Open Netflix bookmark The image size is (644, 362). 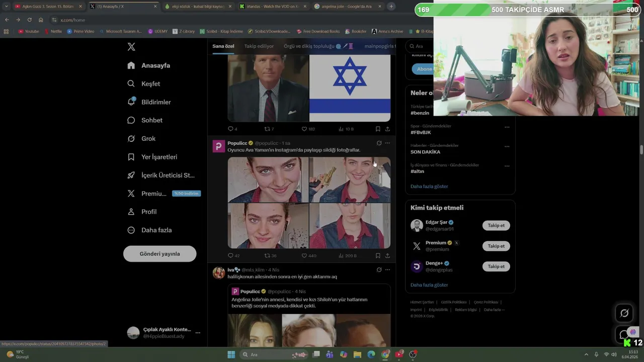(53, 31)
